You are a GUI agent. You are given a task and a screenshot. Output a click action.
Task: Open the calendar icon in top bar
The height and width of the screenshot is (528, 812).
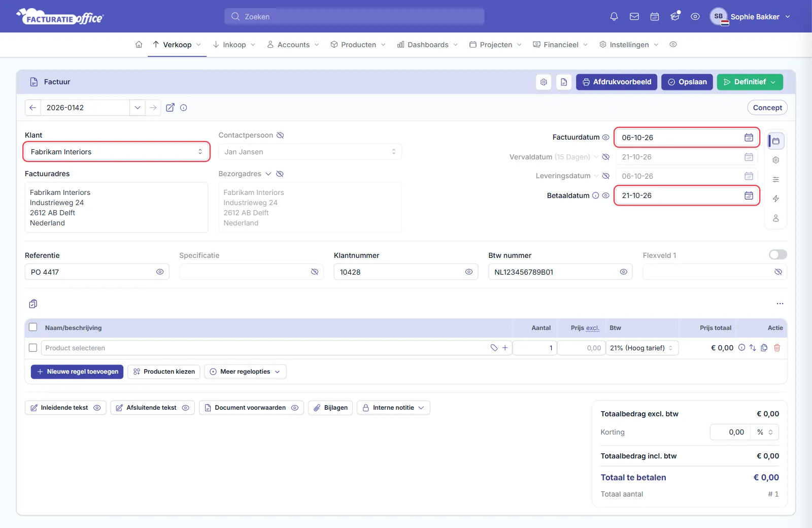pyautogui.click(x=655, y=17)
